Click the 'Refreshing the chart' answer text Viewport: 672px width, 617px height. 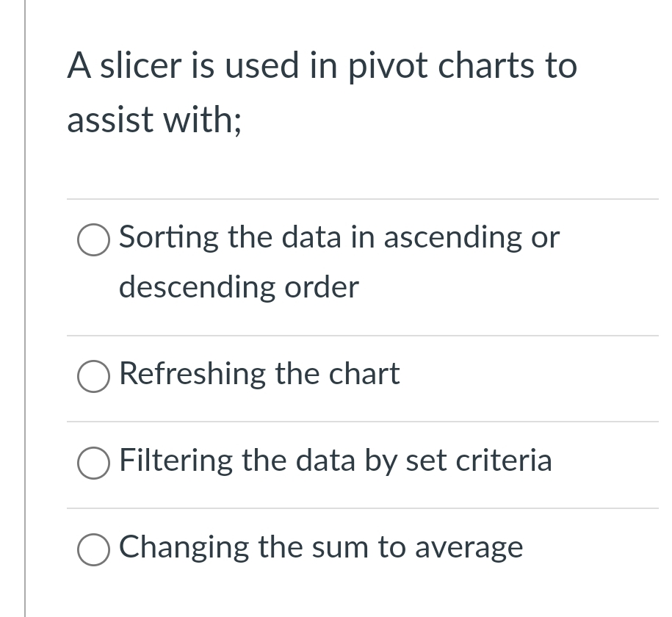point(259,375)
